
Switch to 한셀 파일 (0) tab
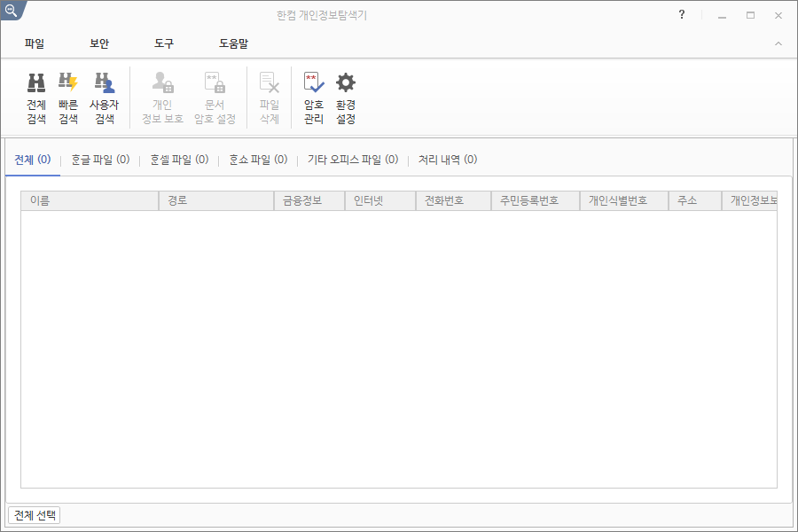(x=179, y=160)
